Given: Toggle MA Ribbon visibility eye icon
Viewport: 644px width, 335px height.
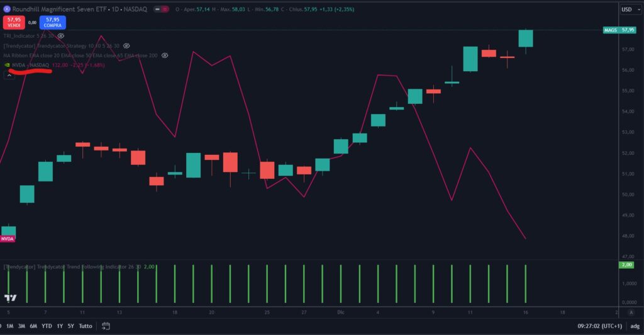Looking at the screenshot, I should (165, 55).
